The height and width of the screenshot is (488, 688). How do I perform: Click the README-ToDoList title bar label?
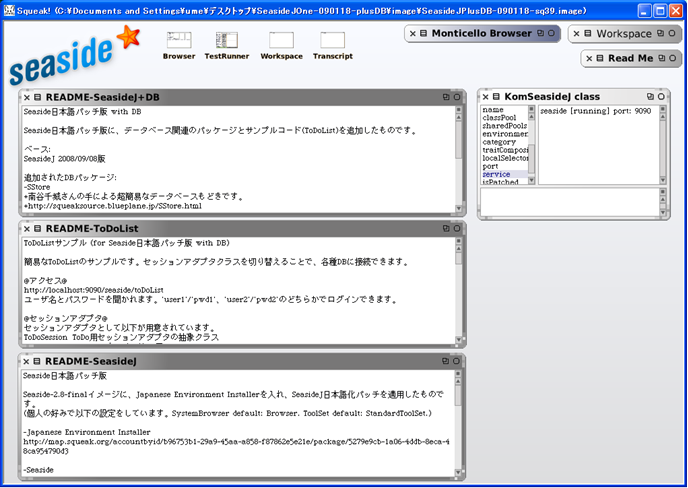[x=92, y=228]
